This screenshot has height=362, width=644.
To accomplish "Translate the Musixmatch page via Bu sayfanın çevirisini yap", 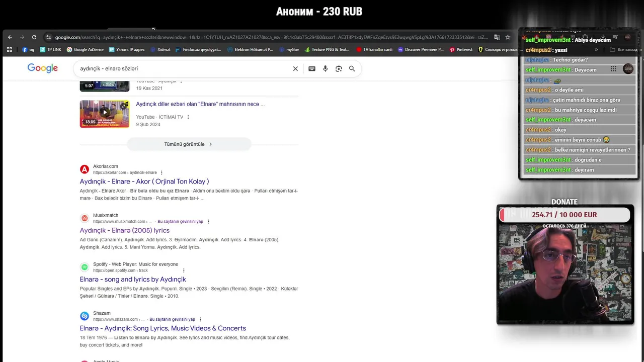I will point(180,222).
